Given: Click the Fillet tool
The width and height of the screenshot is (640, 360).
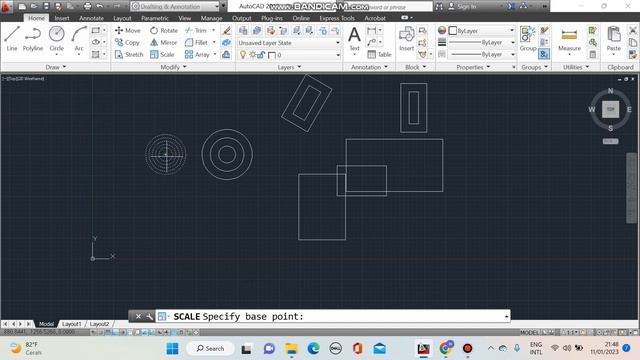Looking at the screenshot, I should [x=196, y=42].
